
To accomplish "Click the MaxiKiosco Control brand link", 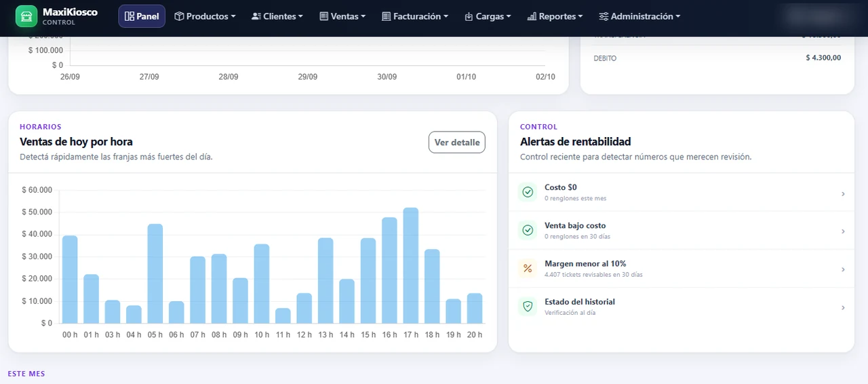I will click(57, 16).
